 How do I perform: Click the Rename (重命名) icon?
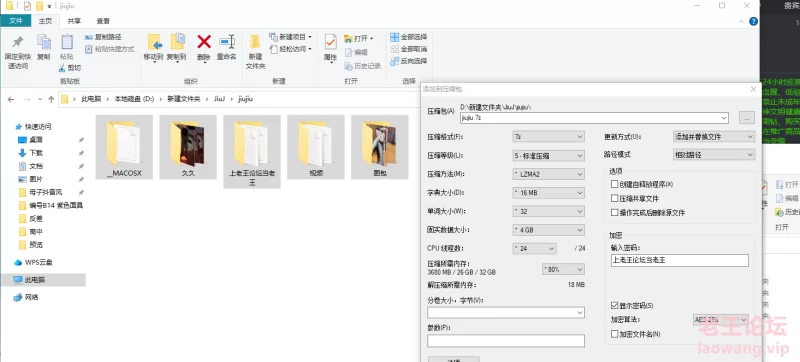click(227, 42)
